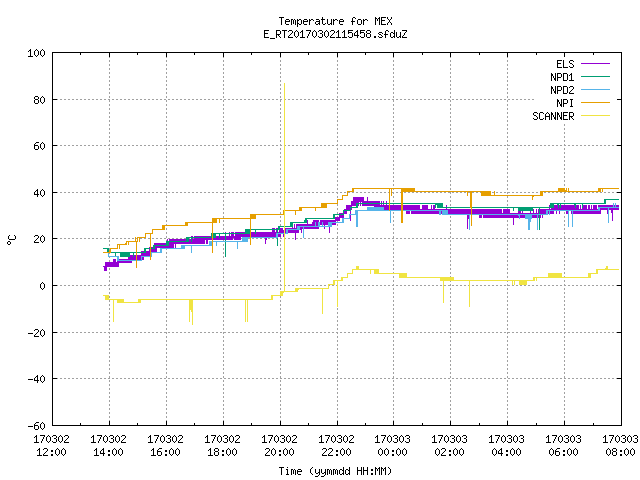Click the x-axis label 170302 14:00
The height and width of the screenshot is (480, 640).
tap(109, 446)
